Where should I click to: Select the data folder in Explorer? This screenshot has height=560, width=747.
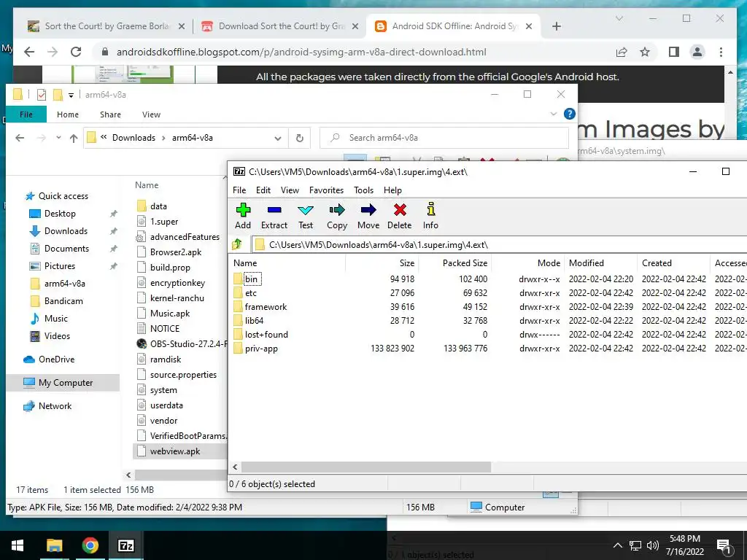coord(158,206)
